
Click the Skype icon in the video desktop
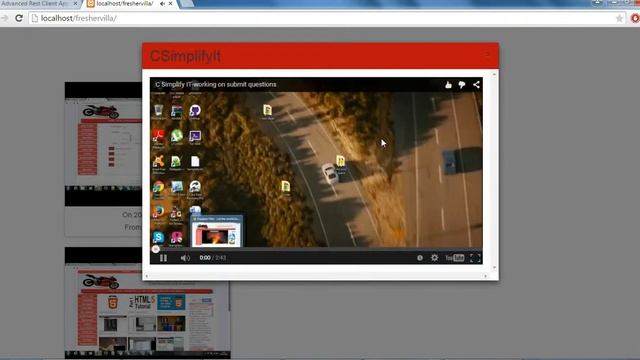(x=158, y=238)
